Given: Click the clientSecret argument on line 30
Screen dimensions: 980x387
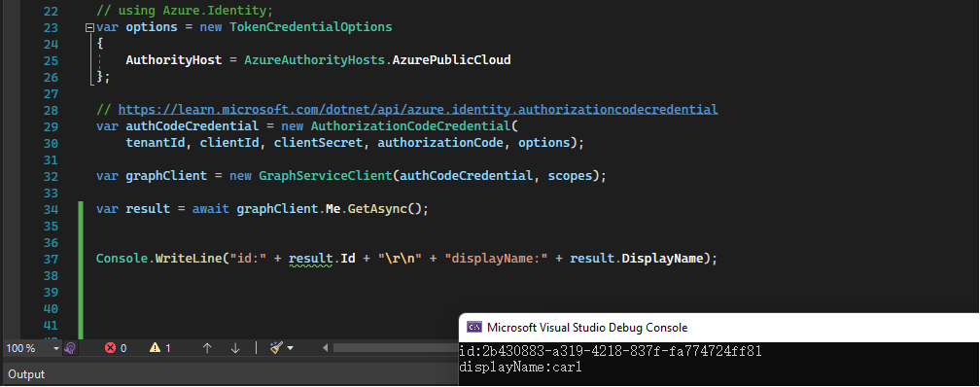Looking at the screenshot, I should pyautogui.click(x=318, y=143).
